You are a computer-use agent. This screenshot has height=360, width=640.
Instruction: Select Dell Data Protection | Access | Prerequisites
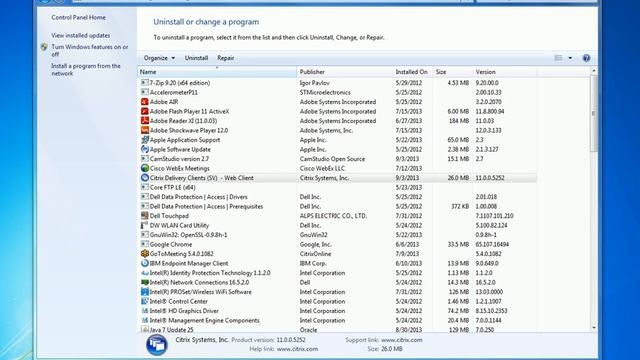(206, 206)
